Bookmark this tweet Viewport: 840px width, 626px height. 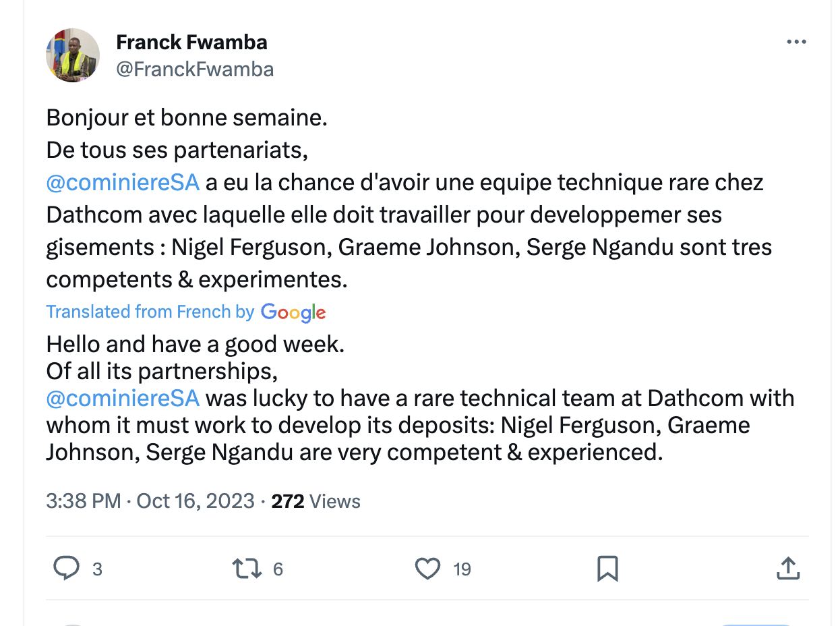pyautogui.click(x=607, y=569)
